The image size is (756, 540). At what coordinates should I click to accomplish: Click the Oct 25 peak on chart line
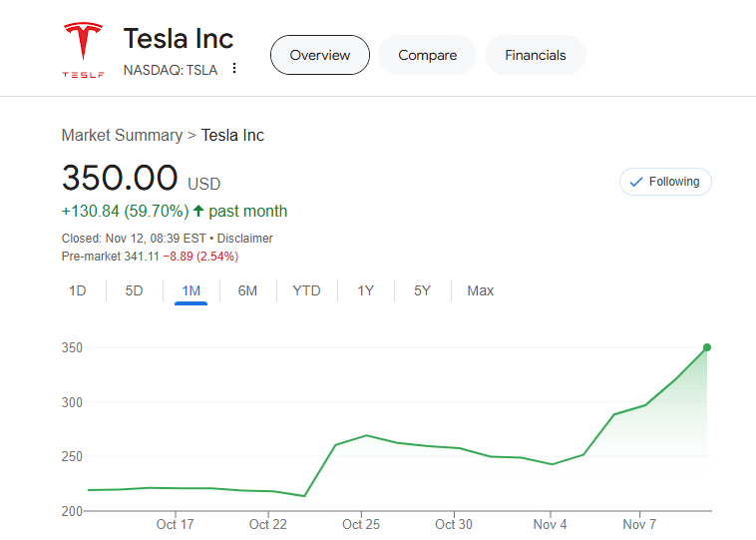(367, 435)
